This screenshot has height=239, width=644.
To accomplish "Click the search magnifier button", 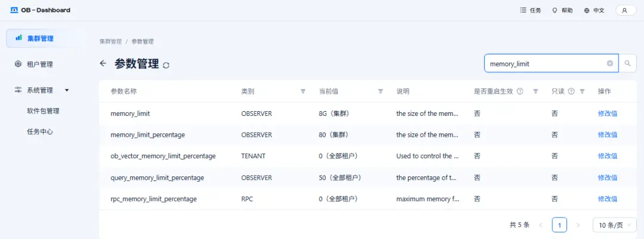I will point(627,63).
